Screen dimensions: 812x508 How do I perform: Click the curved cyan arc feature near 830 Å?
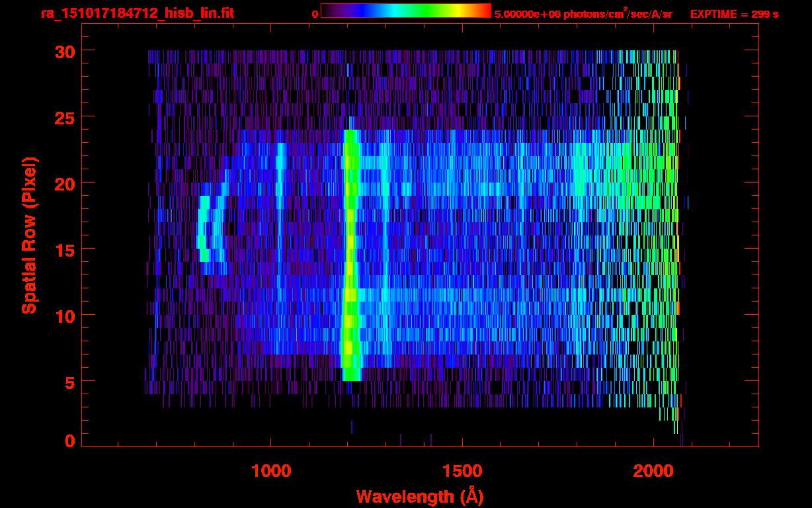(x=204, y=228)
